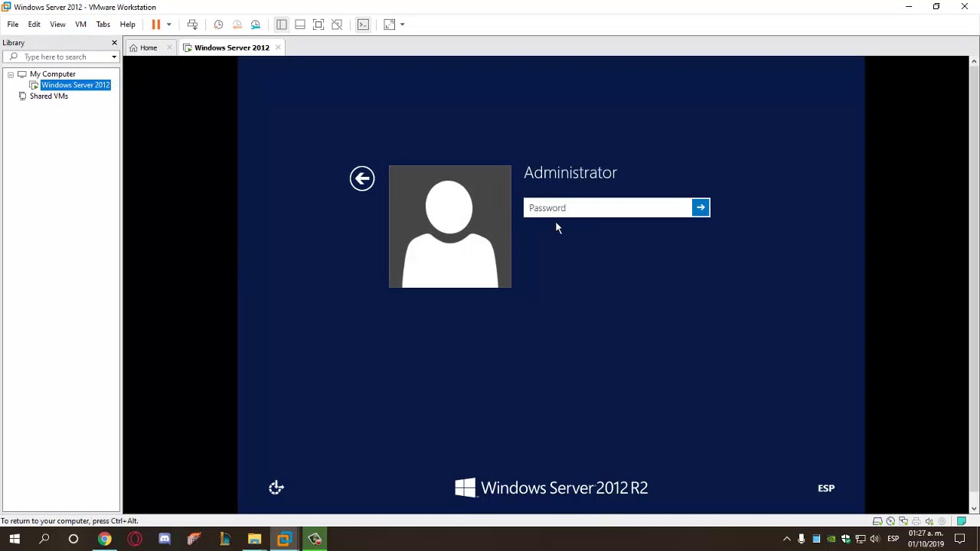The width and height of the screenshot is (980, 551).
Task: Close the Windows Server 2012 tab
Action: coord(278,47)
